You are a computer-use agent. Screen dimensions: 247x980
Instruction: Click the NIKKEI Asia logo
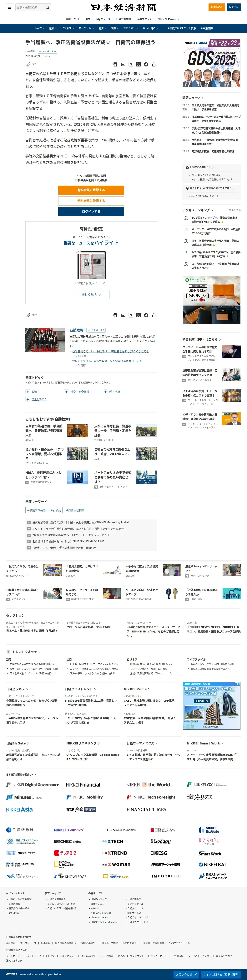(x=19, y=809)
